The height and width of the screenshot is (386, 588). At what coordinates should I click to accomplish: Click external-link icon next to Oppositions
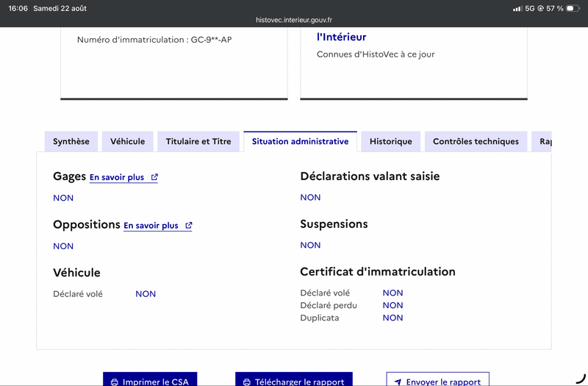pos(189,226)
